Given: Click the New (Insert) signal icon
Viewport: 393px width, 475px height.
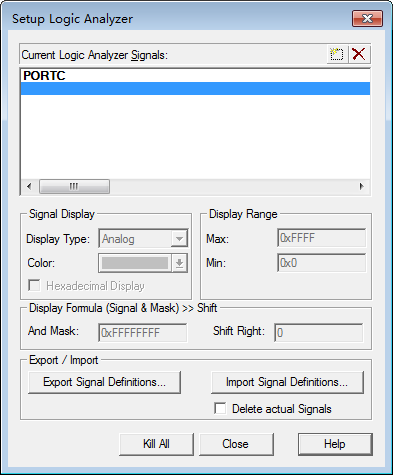Looking at the screenshot, I should pos(337,54).
